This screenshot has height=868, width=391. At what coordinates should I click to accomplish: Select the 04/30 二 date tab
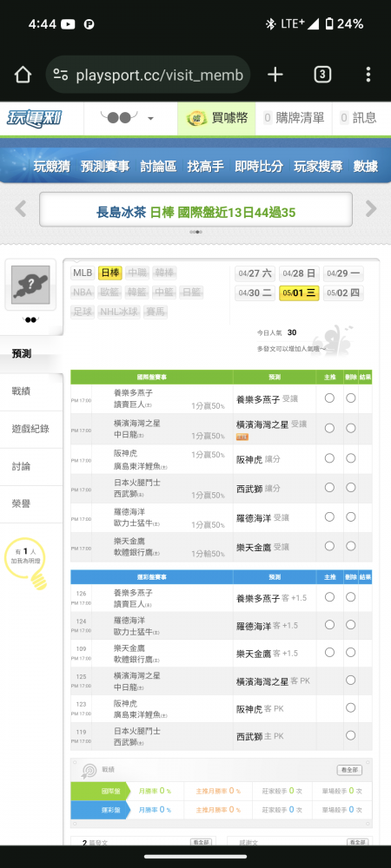tap(255, 293)
